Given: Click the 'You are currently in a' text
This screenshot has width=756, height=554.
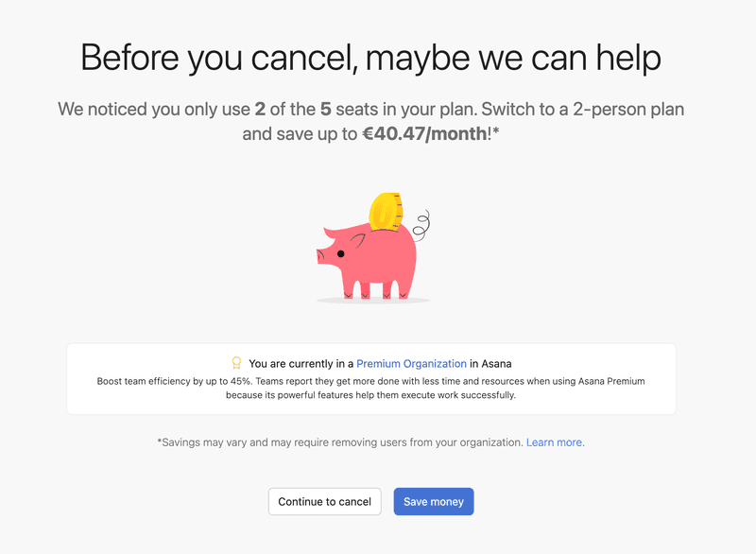Looking at the screenshot, I should pyautogui.click(x=301, y=363).
